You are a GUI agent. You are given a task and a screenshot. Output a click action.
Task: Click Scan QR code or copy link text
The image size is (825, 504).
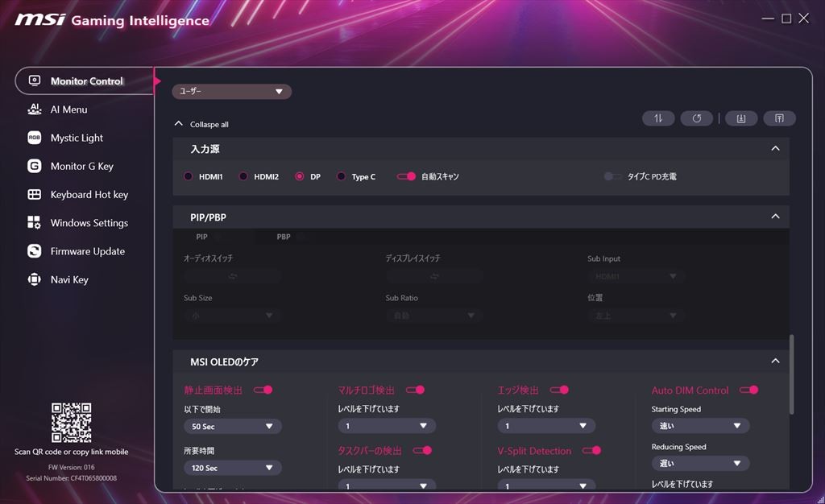71,452
